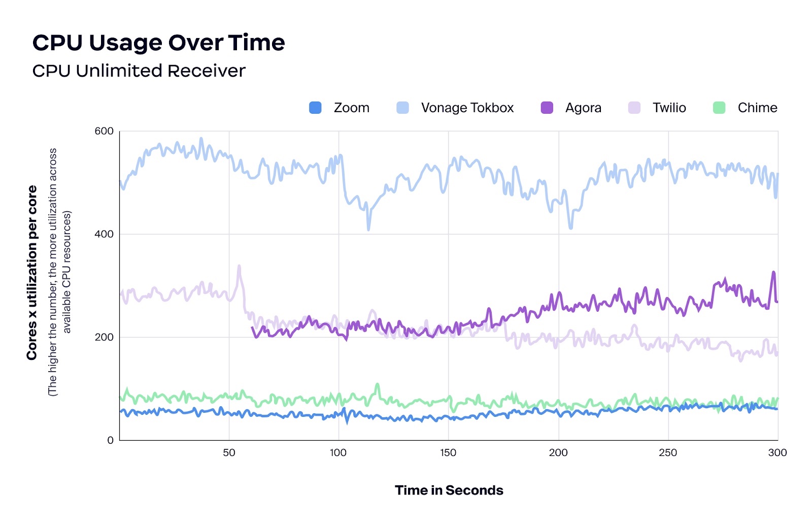
Task: Toggle the Twilio legend text
Action: tap(669, 108)
